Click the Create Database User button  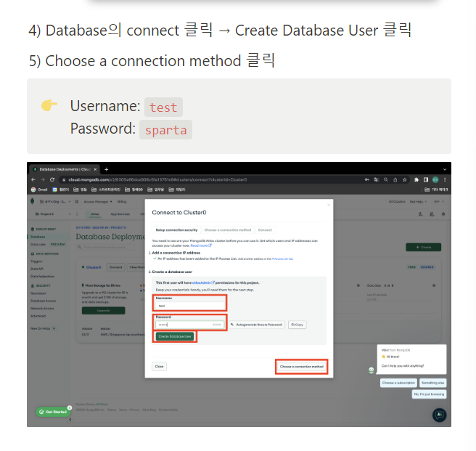click(175, 336)
